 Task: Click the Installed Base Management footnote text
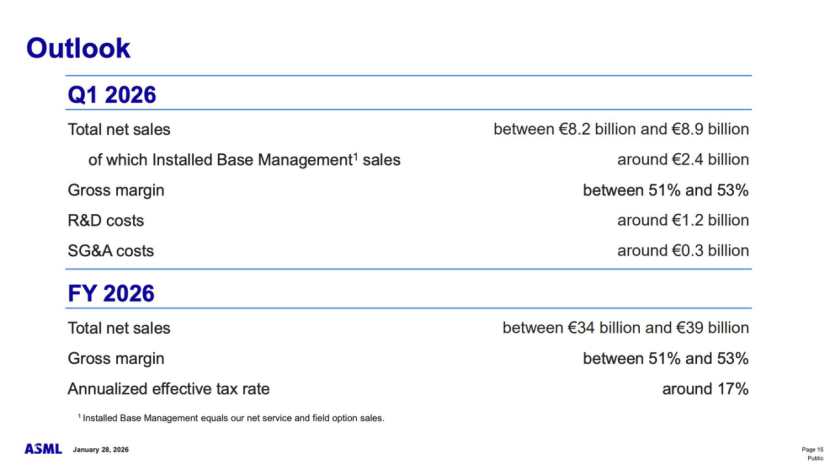[x=231, y=418]
